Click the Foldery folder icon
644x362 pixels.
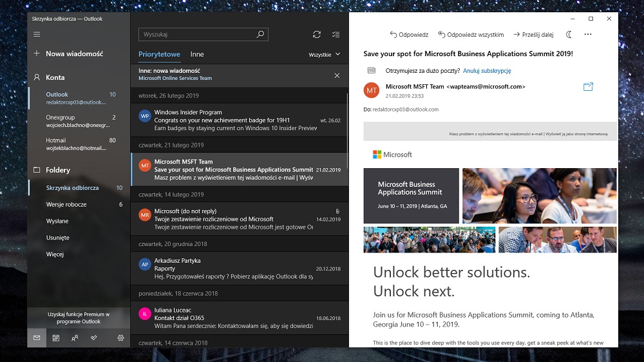coord(37,169)
